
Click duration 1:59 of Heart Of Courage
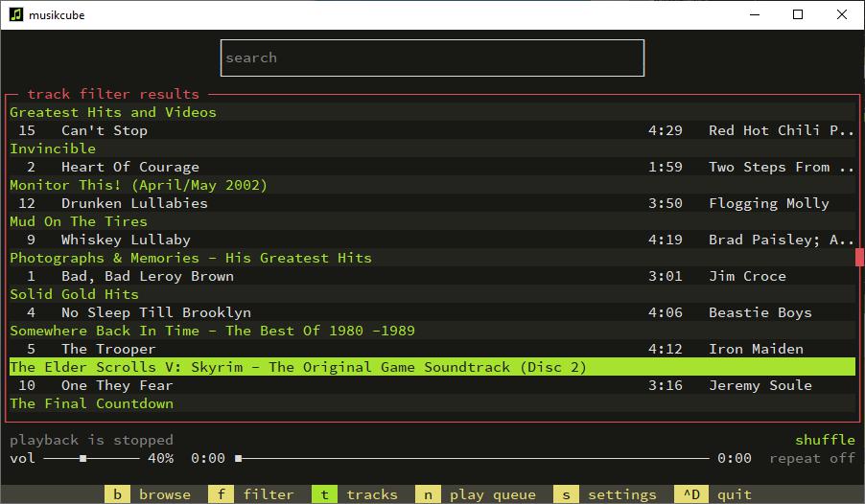tap(666, 167)
